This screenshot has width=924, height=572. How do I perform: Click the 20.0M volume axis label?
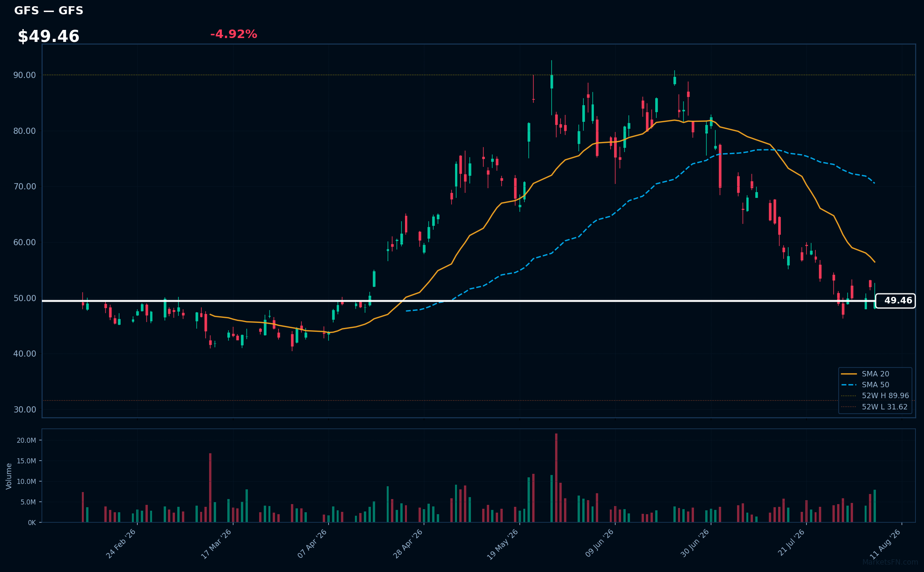click(26, 440)
